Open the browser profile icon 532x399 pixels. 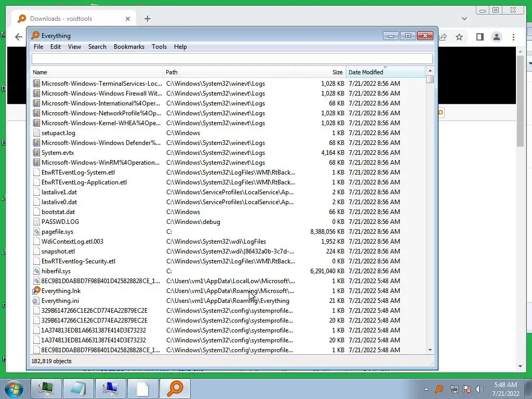tap(496, 37)
